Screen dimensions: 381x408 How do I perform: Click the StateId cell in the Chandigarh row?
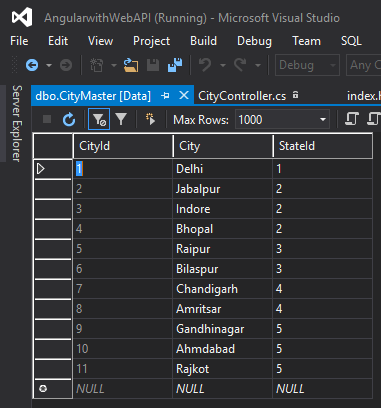pyautogui.click(x=322, y=289)
